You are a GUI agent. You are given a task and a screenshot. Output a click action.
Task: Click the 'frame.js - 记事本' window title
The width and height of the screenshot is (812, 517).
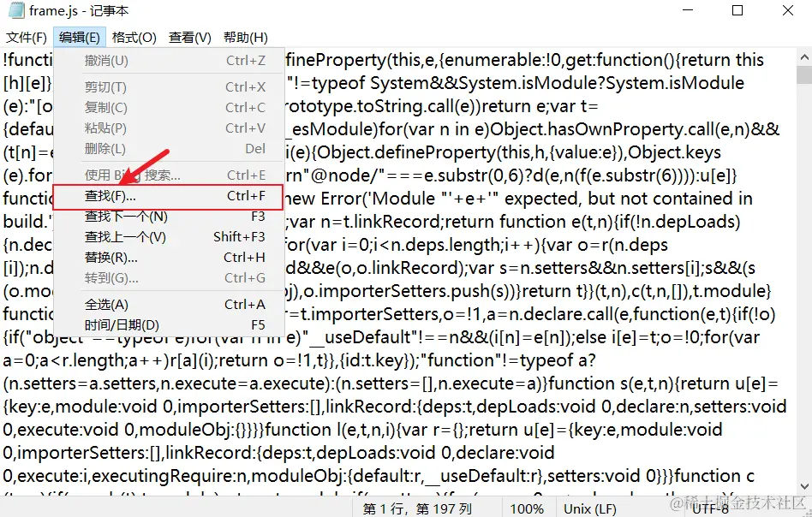coord(79,11)
